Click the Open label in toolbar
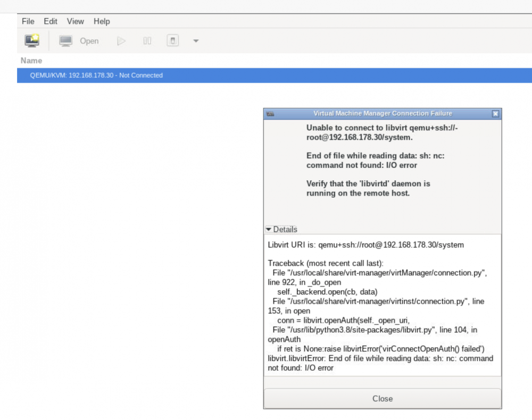Image resolution: width=532 pixels, height=420 pixels. pyautogui.click(x=89, y=41)
